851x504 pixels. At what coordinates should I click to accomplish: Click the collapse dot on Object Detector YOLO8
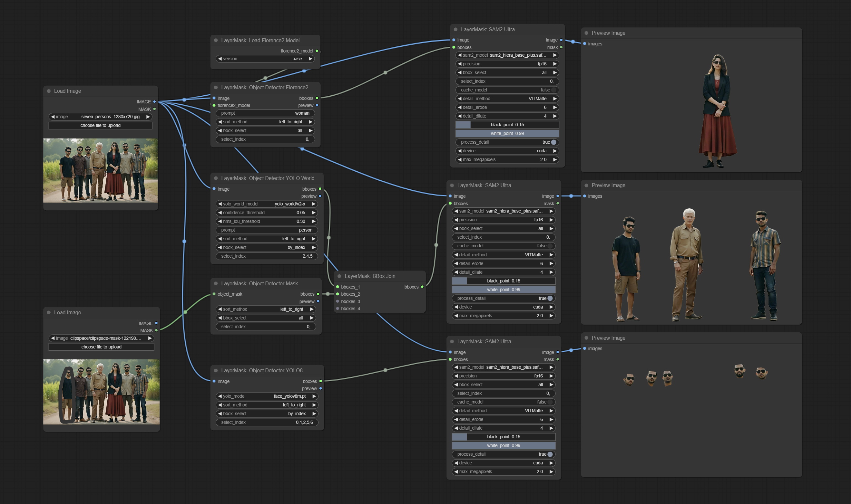tap(216, 371)
